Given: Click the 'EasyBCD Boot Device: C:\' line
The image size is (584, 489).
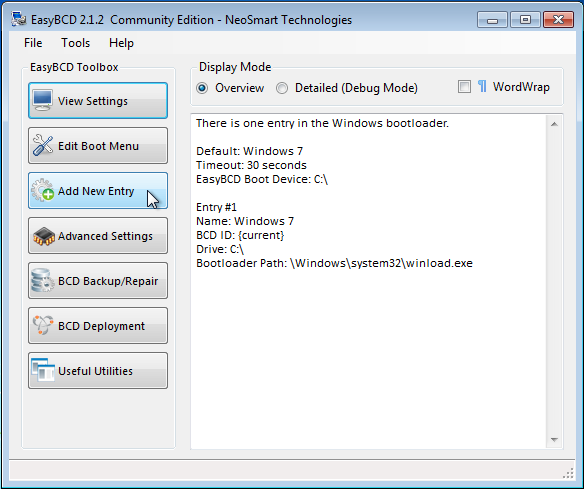Looking at the screenshot, I should pyautogui.click(x=262, y=179).
